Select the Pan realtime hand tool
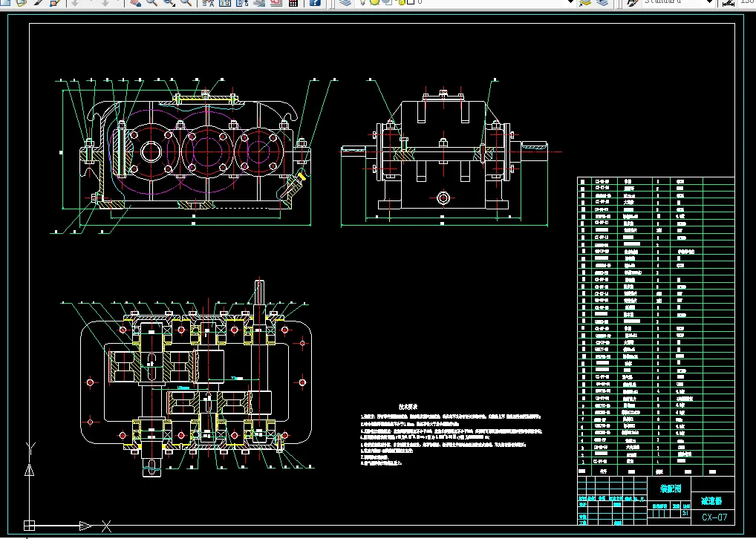The image size is (756, 539). click(135, 2)
